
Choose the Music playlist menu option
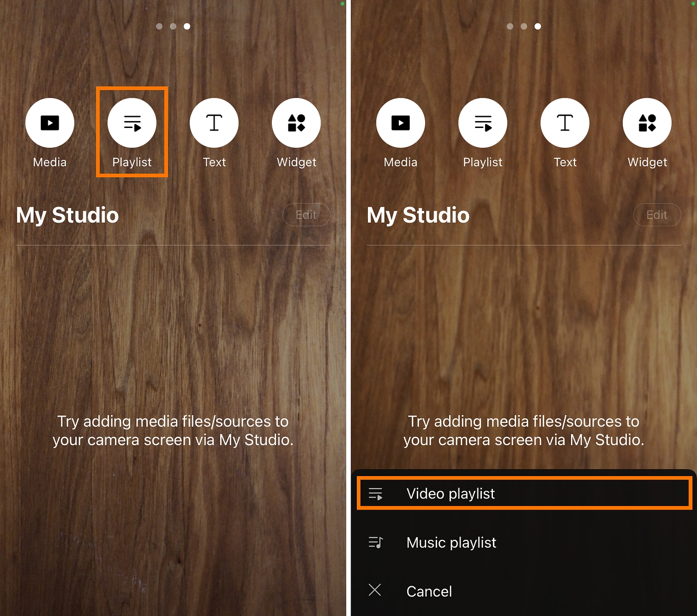pyautogui.click(x=451, y=542)
